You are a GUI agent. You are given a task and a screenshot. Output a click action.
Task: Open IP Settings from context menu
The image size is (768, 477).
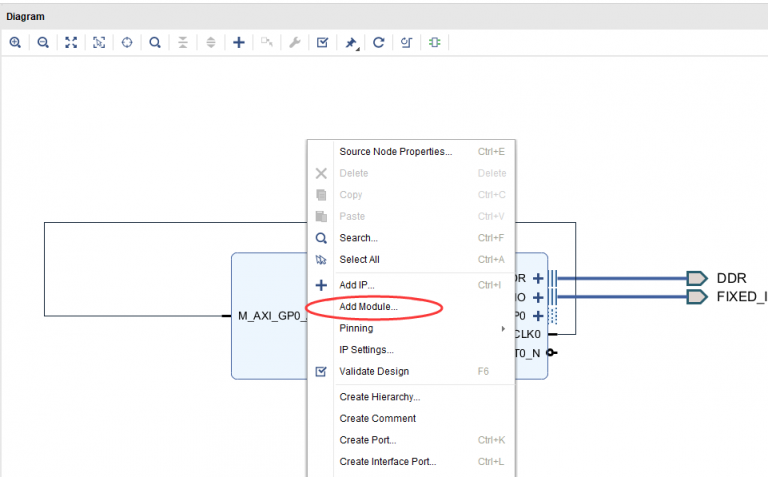366,350
